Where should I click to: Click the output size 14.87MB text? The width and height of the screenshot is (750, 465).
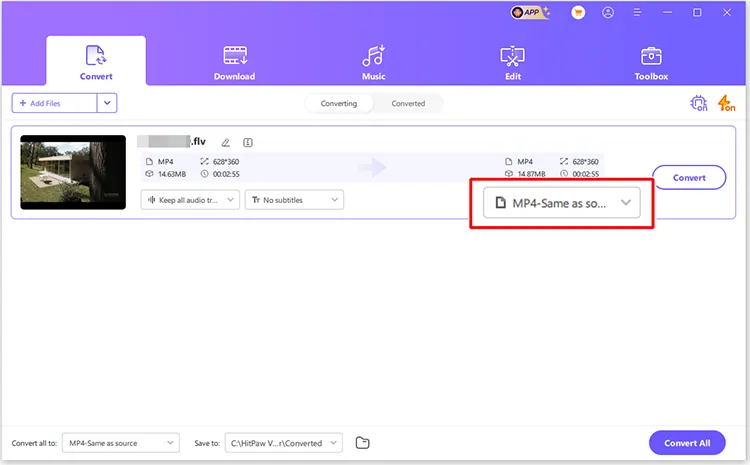[531, 174]
